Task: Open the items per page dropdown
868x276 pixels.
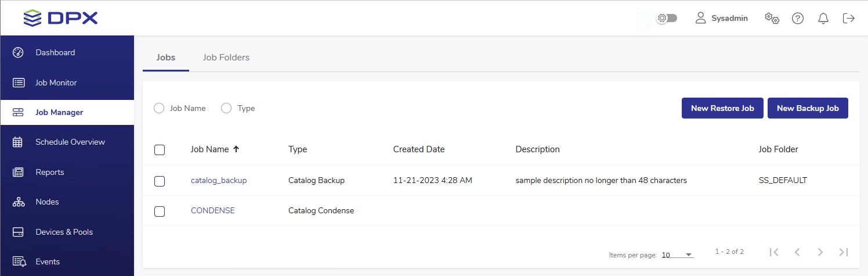Action: (677, 255)
